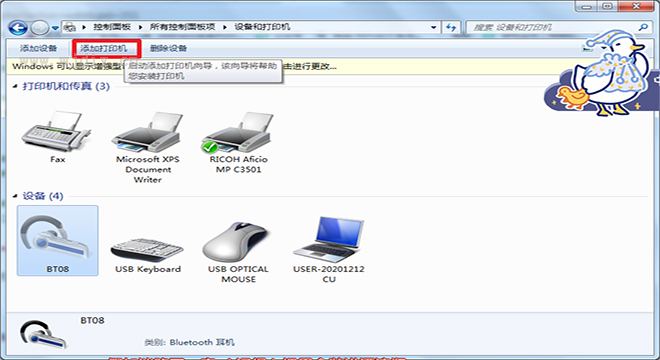Click the Forward navigation arrow
The width and height of the screenshot is (660, 360).
click(x=40, y=28)
